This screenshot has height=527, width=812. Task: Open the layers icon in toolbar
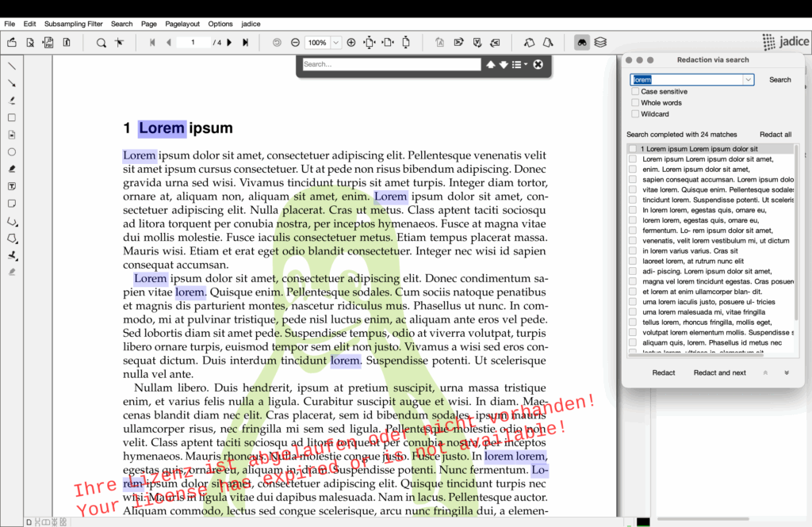point(600,43)
